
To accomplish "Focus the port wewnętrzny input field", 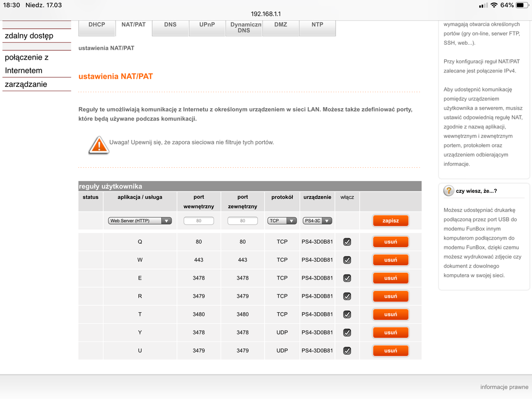I will click(x=199, y=221).
